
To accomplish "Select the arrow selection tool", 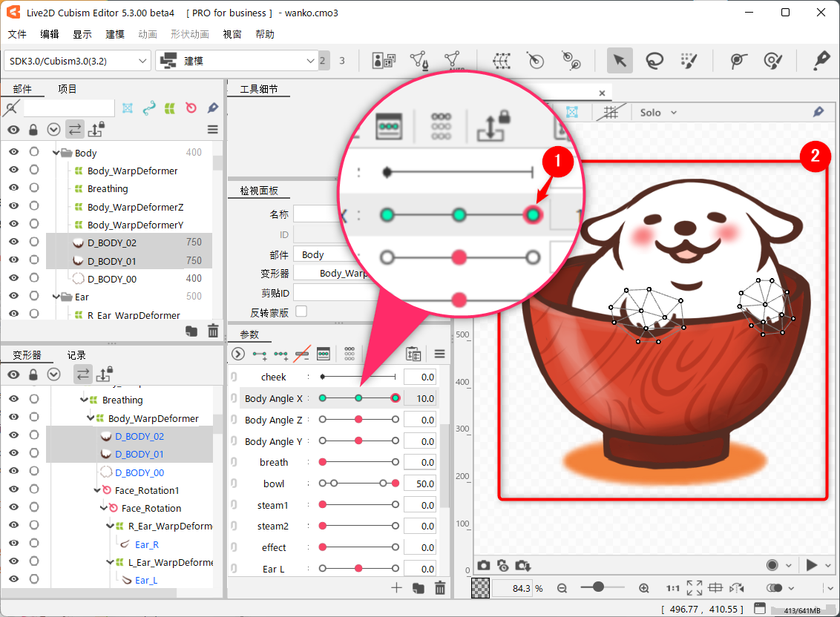I will pyautogui.click(x=620, y=61).
